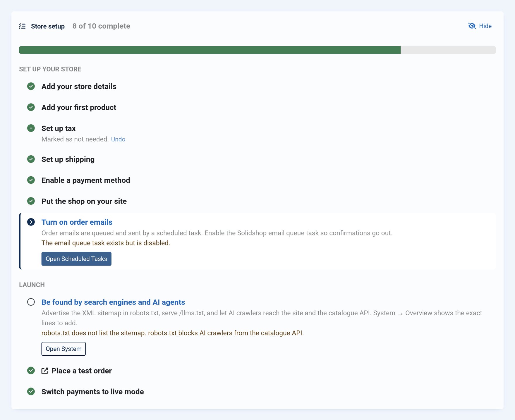Open Scheduled Tasks
This screenshot has height=420, width=515.
click(x=76, y=259)
